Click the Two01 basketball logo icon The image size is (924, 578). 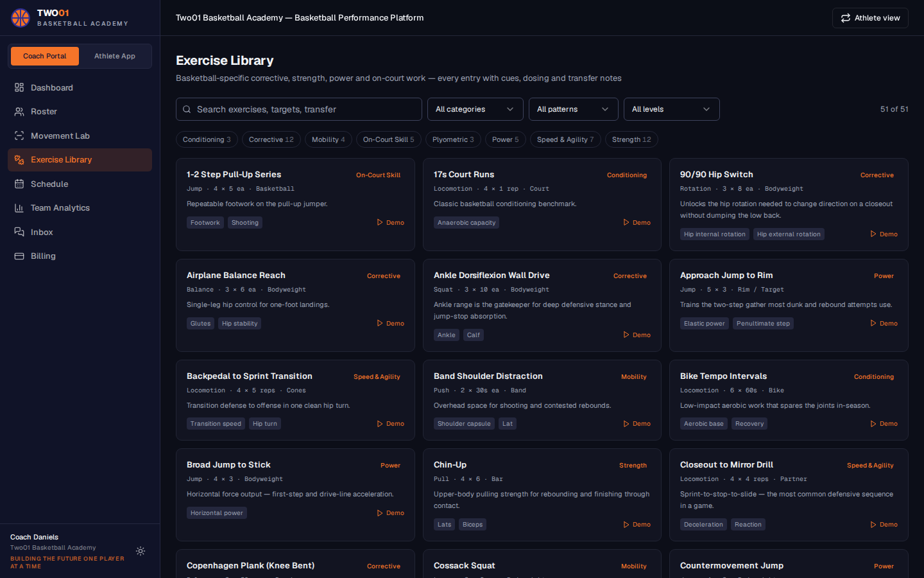21,18
